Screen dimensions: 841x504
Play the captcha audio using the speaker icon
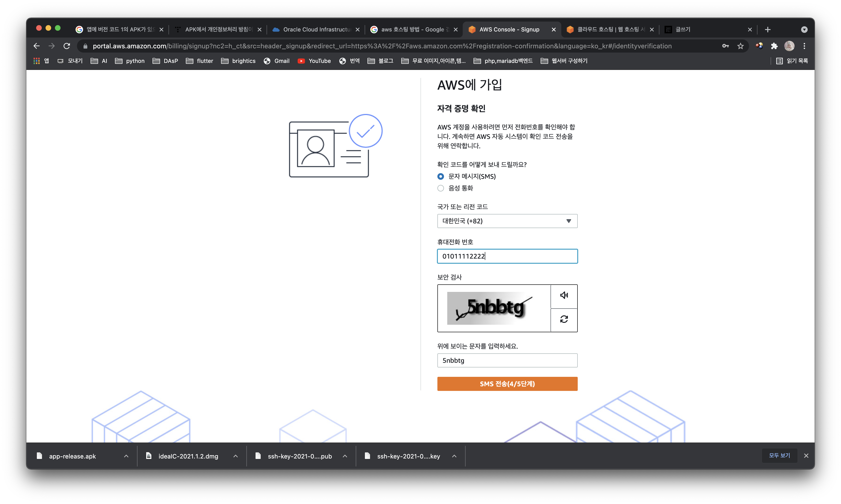(564, 295)
